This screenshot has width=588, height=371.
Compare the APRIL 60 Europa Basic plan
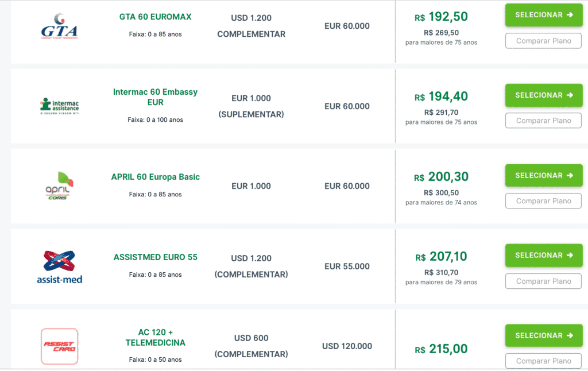click(x=543, y=201)
